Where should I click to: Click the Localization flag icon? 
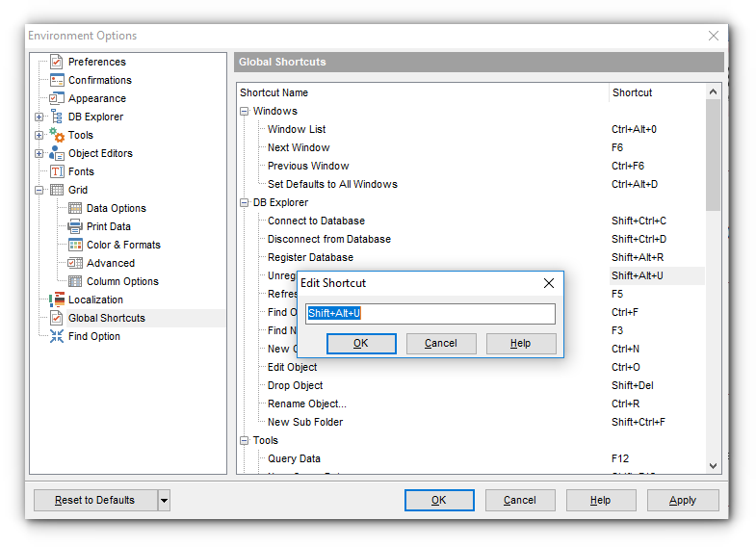tap(57, 300)
